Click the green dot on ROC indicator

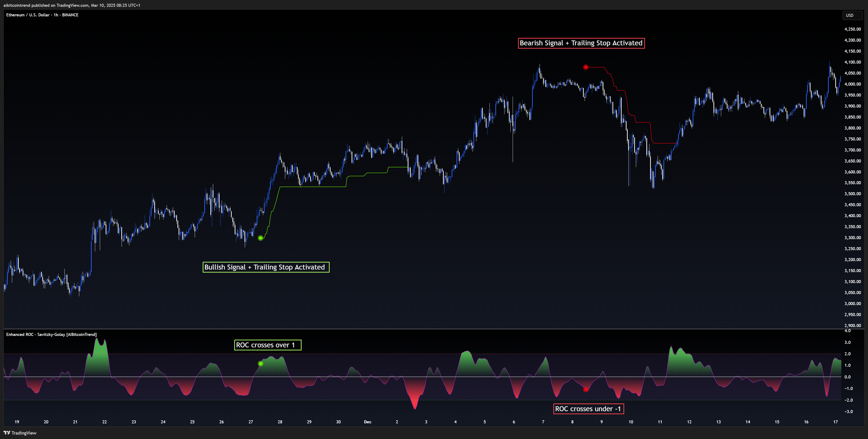(260, 363)
